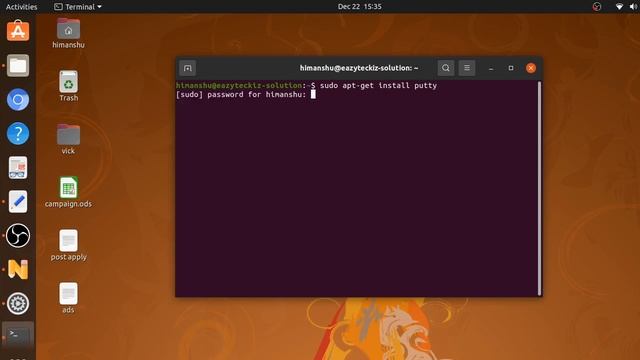Close the terminal window
Viewport: 640px width, 360px height.
point(531,68)
